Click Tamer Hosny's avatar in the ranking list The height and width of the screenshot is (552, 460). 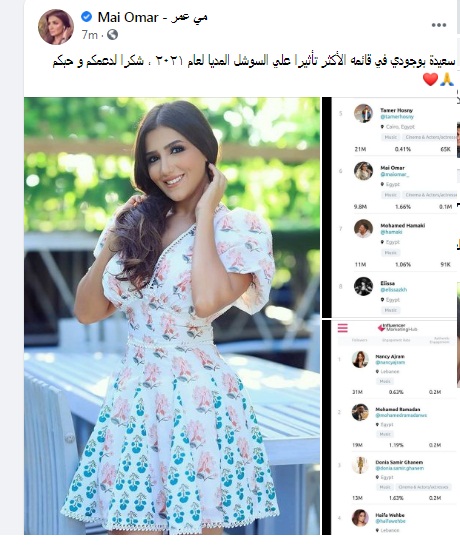tap(363, 113)
